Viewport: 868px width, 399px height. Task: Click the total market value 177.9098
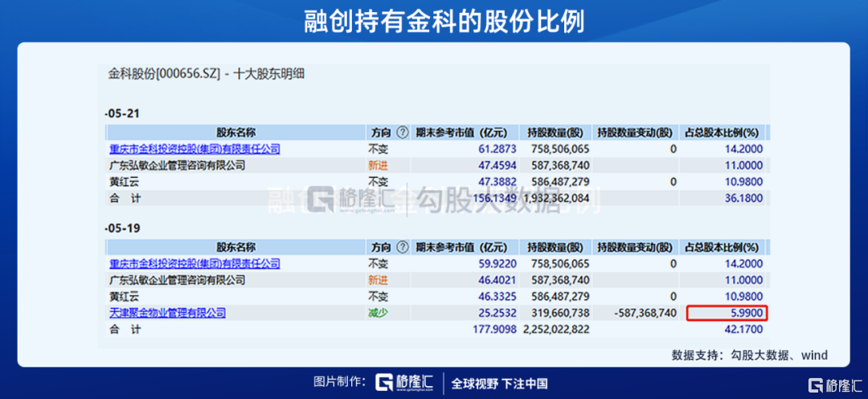(495, 329)
